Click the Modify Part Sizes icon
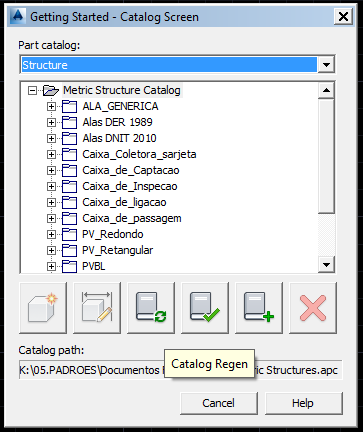This screenshot has height=432, width=363. pos(97,308)
